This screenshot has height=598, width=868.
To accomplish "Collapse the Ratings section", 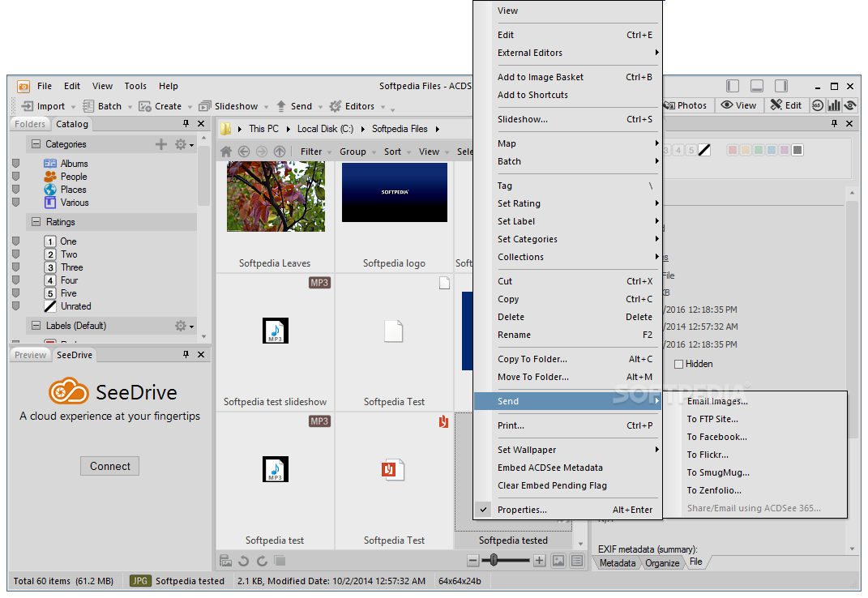I will (x=36, y=221).
